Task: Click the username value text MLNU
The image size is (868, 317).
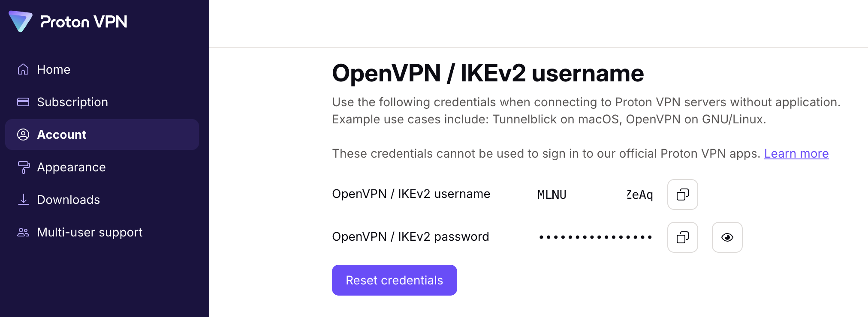Action: tap(552, 195)
